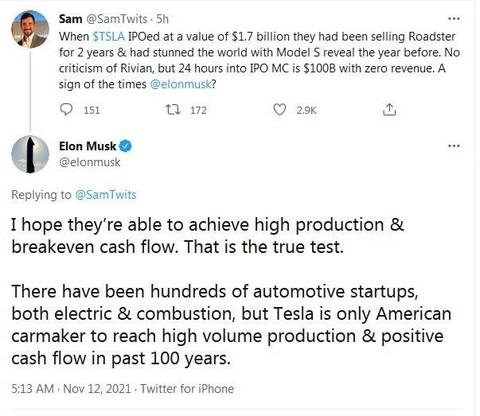Image resolution: width=480 pixels, height=416 pixels.
Task: Click the Twitter for iPhone source label
Action: (x=187, y=389)
